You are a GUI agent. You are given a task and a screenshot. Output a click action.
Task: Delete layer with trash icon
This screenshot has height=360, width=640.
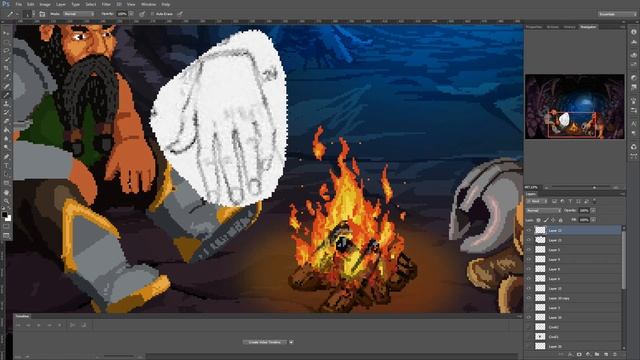point(615,354)
